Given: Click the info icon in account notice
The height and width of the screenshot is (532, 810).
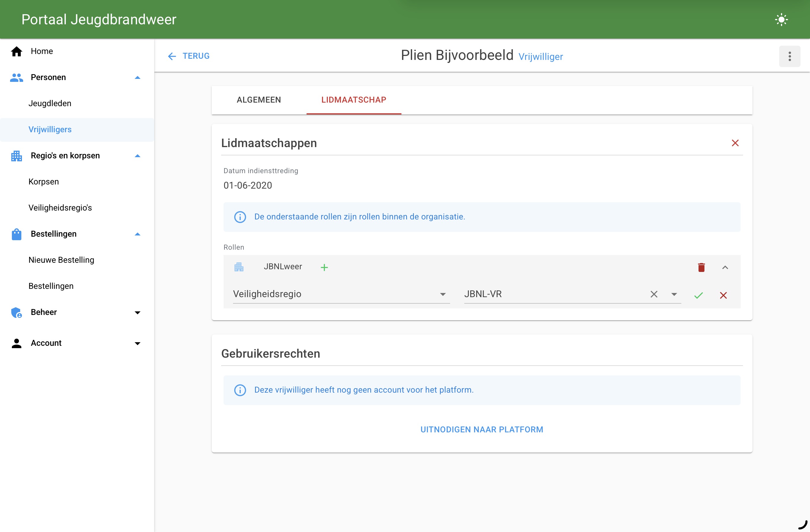Looking at the screenshot, I should [240, 390].
